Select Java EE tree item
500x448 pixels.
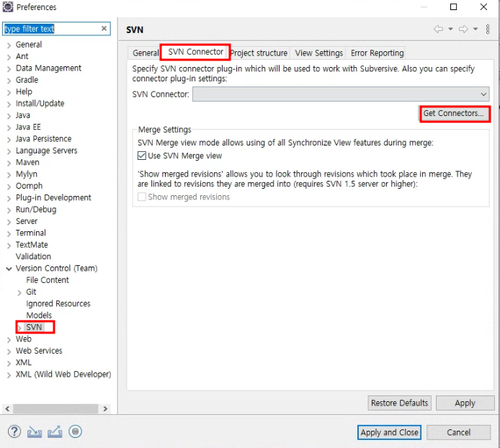[28, 127]
